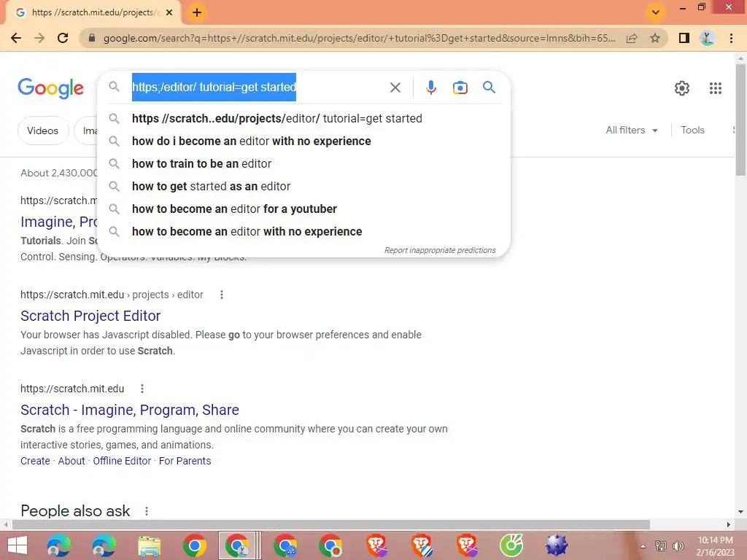This screenshot has height=560, width=747.
Task: Select suggestion 'how to become an editor with no experience'
Action: pos(304,231)
